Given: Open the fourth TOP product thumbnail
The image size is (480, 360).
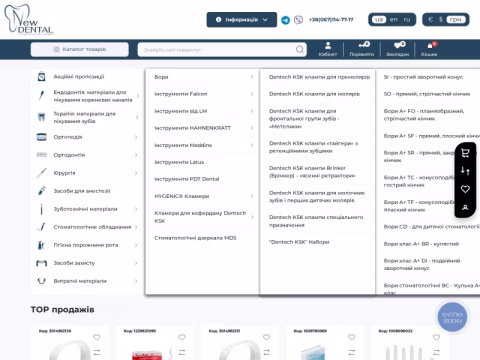Looking at the screenshot, I should coord(313,352).
